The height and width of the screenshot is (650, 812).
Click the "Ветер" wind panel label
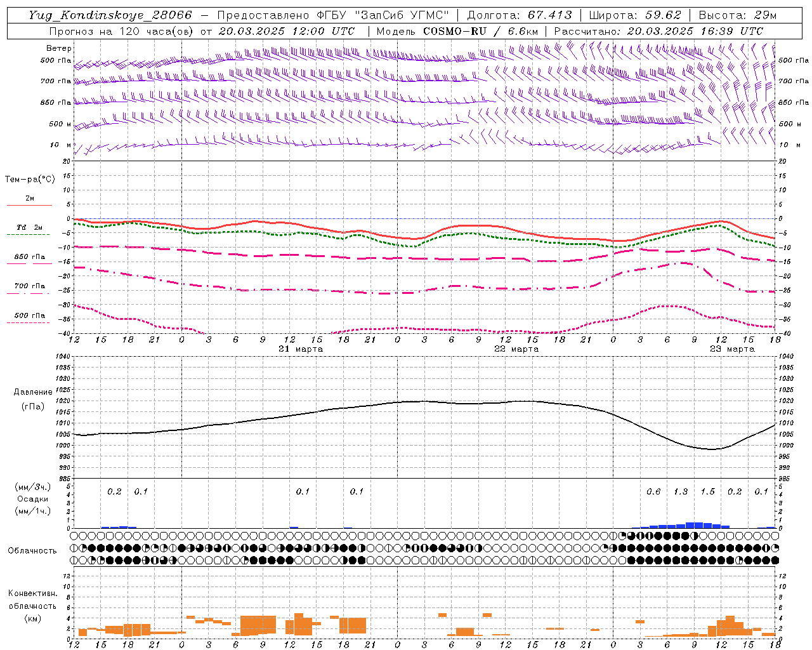point(59,48)
